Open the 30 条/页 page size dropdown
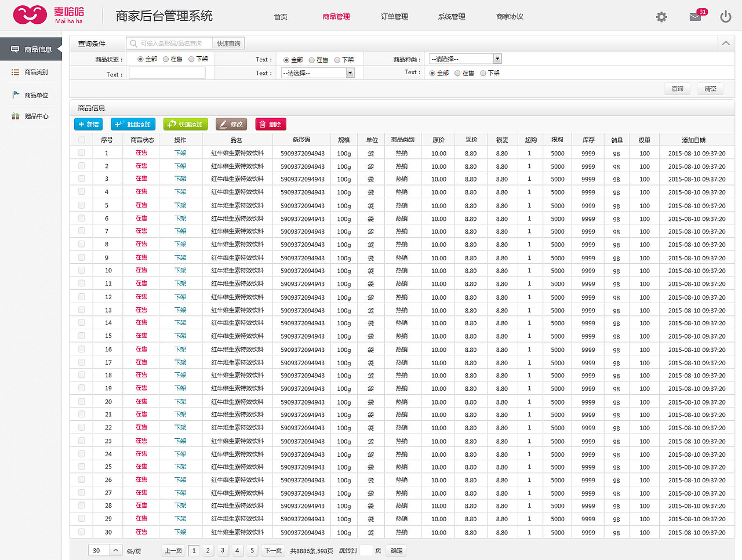 point(105,551)
